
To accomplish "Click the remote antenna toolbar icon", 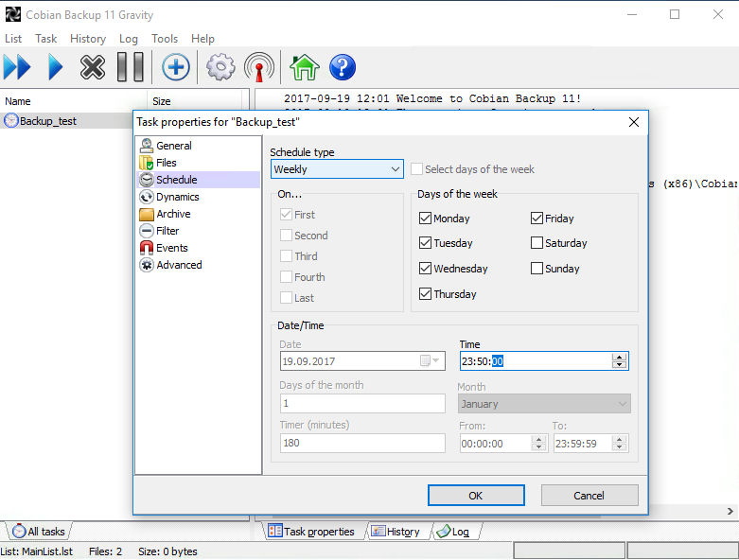I will (x=259, y=67).
